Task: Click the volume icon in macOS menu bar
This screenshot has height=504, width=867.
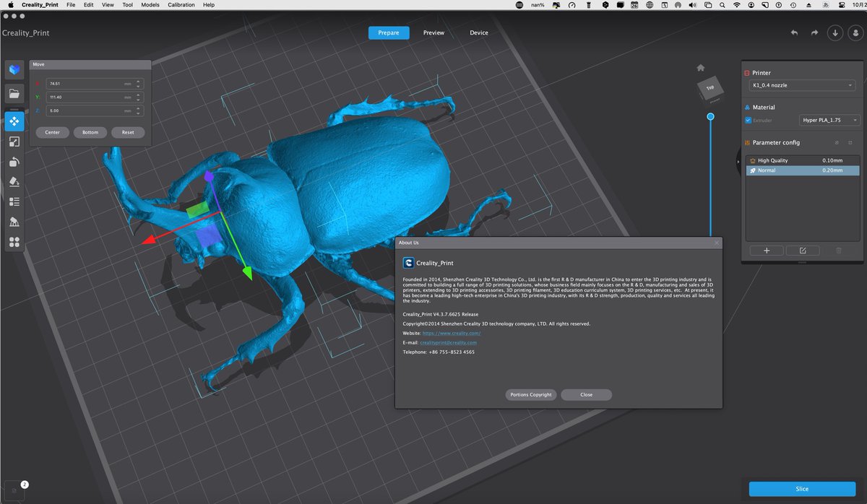Action: point(692,5)
